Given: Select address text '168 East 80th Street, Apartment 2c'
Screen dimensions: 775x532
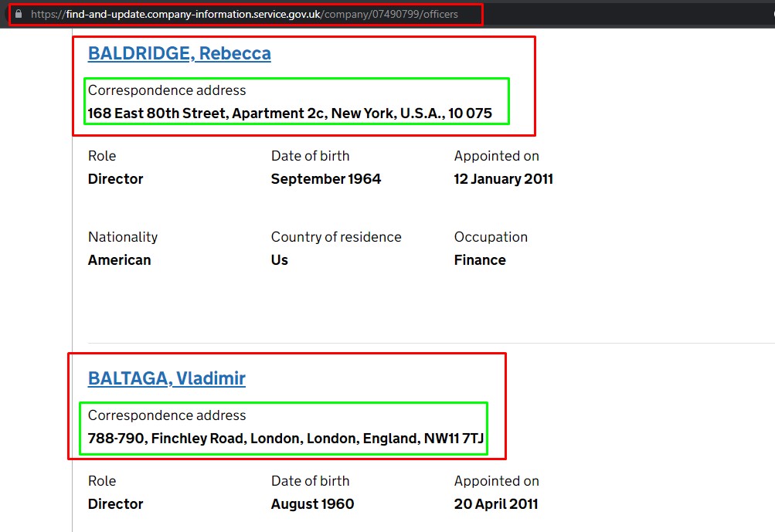Looking at the screenshot, I should coord(206,114).
